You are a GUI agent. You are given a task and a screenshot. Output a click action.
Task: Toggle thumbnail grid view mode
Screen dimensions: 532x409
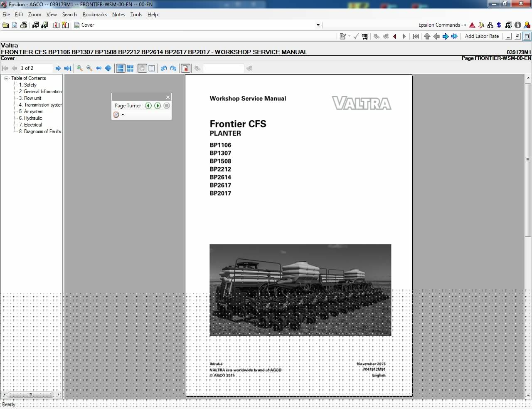130,68
